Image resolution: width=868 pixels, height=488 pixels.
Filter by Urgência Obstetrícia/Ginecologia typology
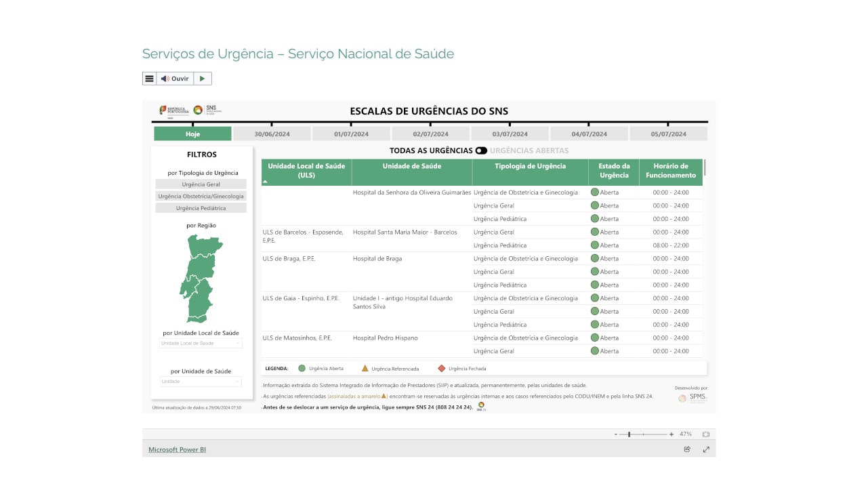(x=201, y=197)
